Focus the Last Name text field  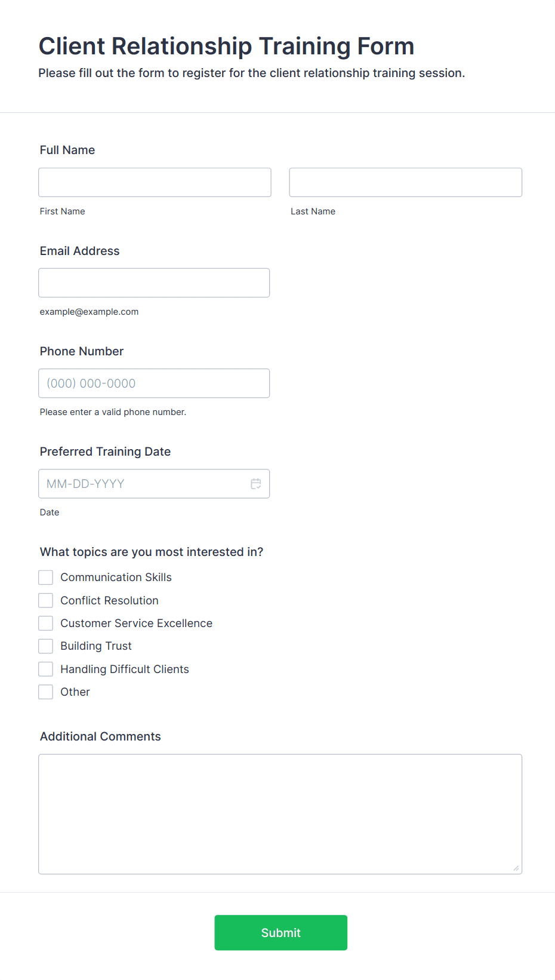click(x=405, y=182)
